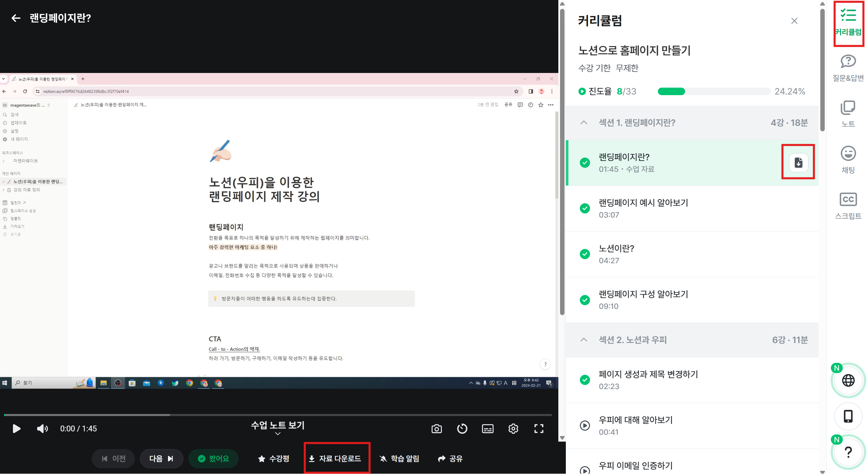
Task: Click the globe language button
Action: pyautogui.click(x=848, y=380)
